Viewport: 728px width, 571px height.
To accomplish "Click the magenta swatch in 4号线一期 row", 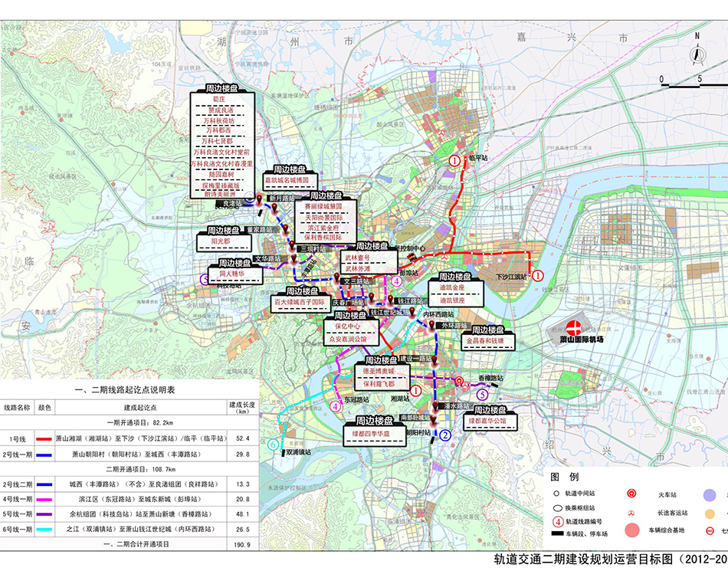I will [x=44, y=500].
